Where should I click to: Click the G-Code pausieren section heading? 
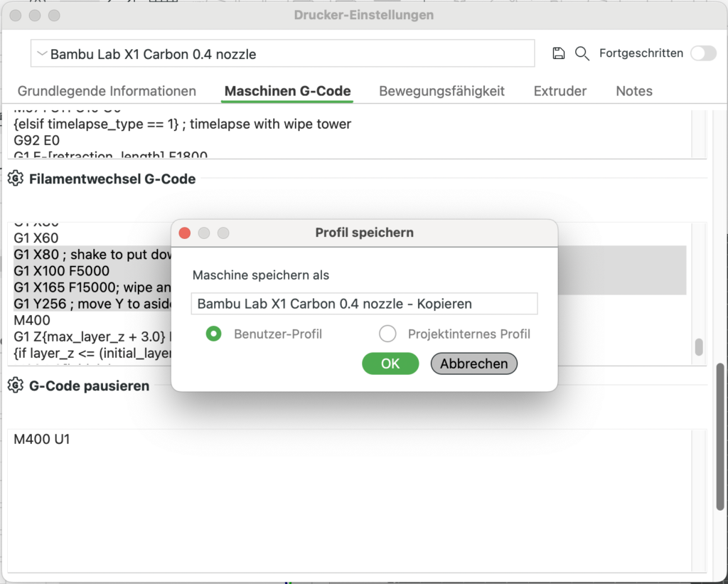point(89,386)
